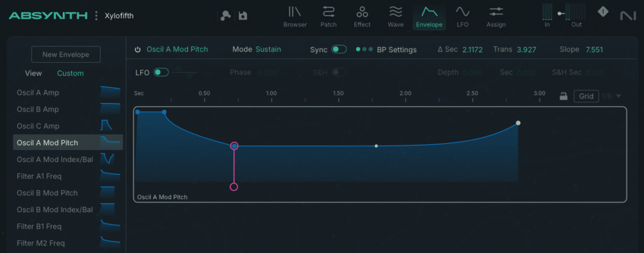Toggle the envelope power button for Oscil A Mod Pitch

(x=138, y=50)
